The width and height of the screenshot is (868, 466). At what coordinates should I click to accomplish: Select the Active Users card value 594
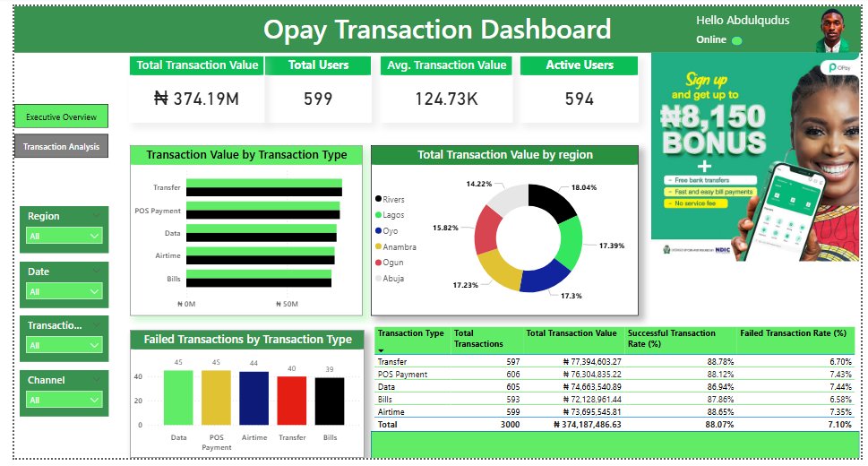point(580,99)
